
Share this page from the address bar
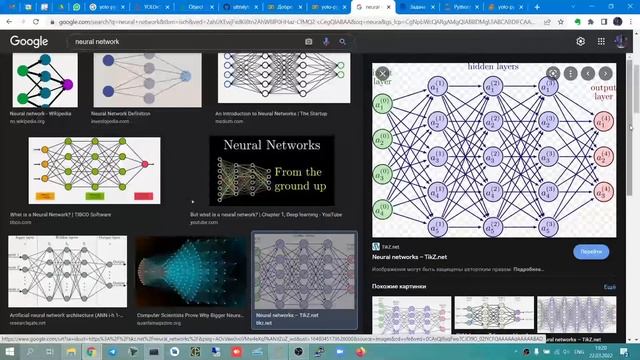pos(547,22)
